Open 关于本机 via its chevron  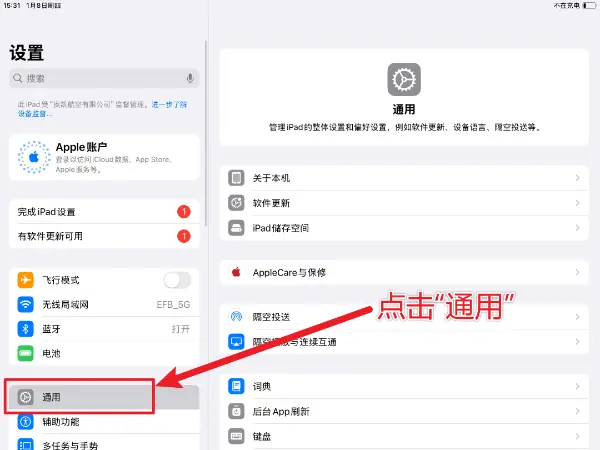point(577,178)
